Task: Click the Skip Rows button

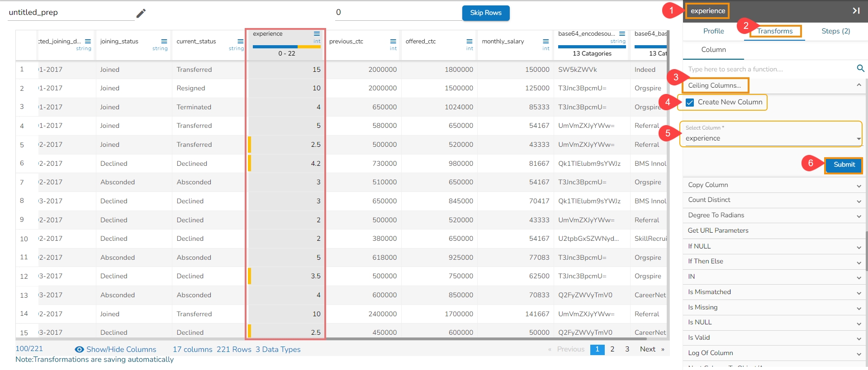Action: pyautogui.click(x=485, y=13)
